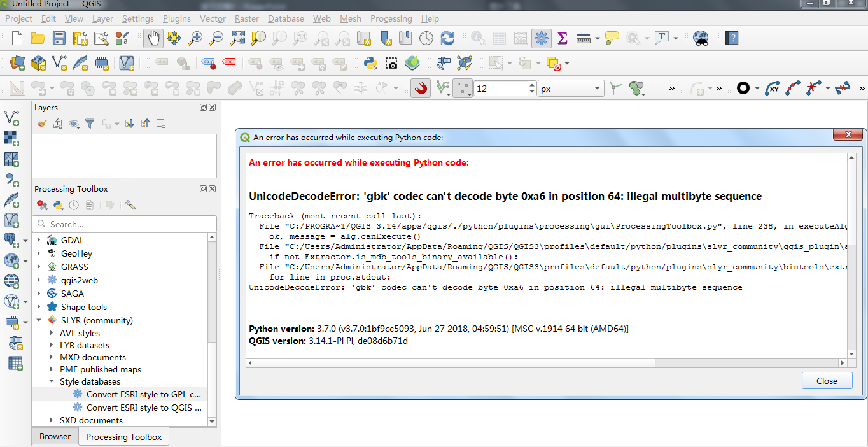Open the text annotation dropdown arrow
Viewport: 868px width, 447px height.
(x=676, y=38)
